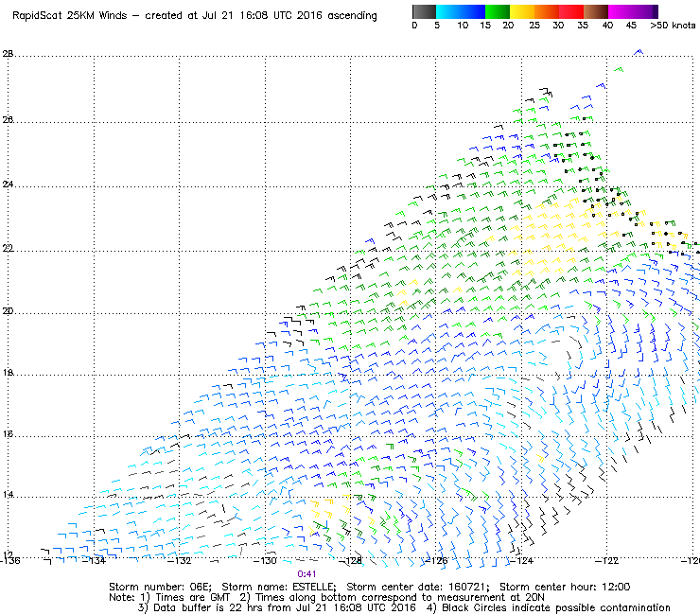Click the latitude label 26
Screen dimensions: 700x615
(8, 120)
